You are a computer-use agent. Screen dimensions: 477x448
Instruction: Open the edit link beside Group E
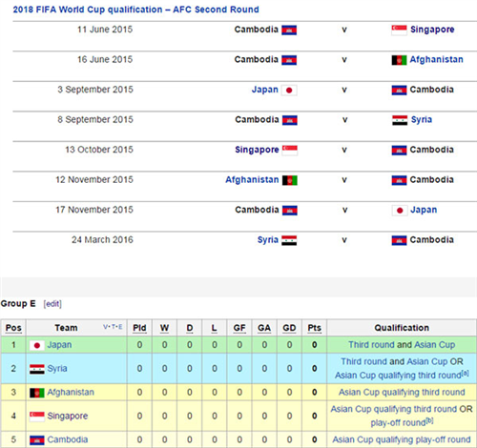52,304
